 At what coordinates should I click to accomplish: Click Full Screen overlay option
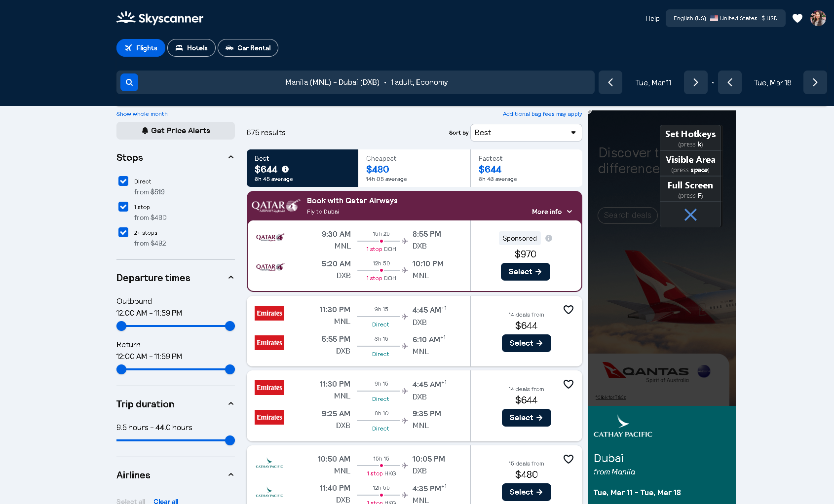click(690, 189)
